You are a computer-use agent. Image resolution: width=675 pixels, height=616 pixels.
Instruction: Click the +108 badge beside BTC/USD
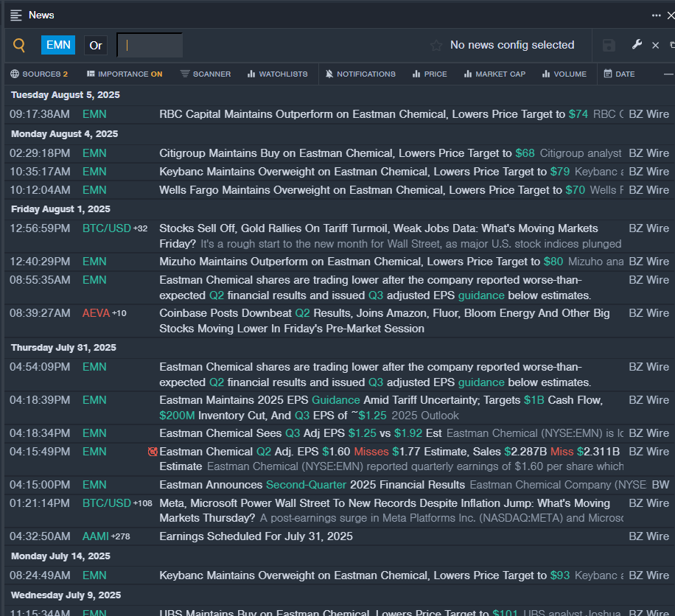[142, 503]
